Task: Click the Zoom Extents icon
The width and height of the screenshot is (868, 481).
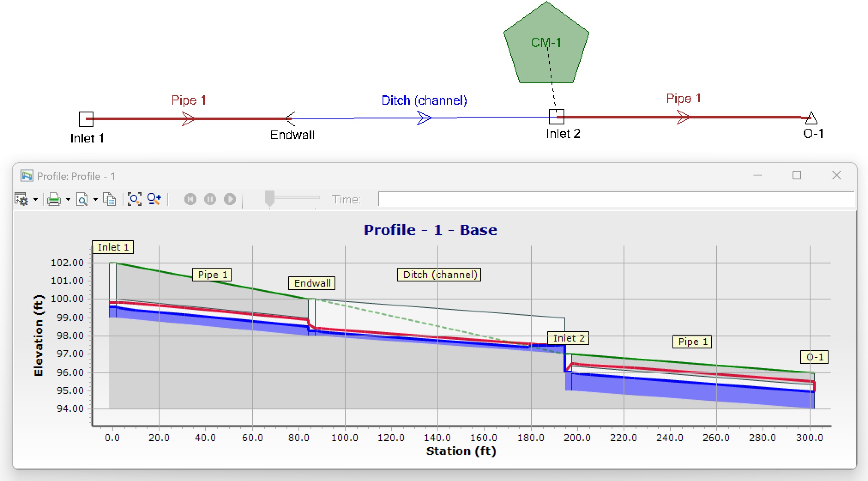Action: (x=134, y=199)
